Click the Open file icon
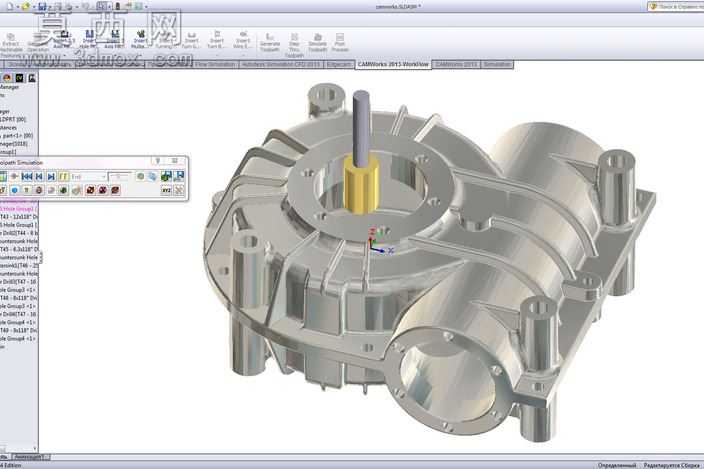 (26, 6)
